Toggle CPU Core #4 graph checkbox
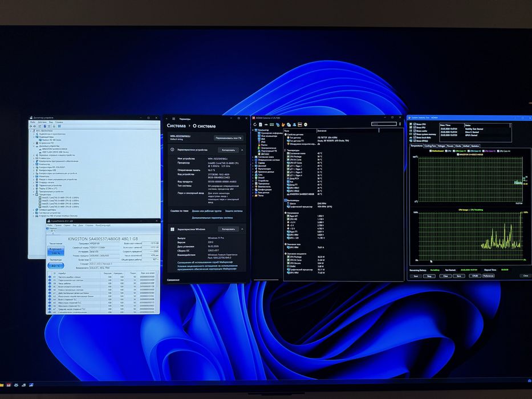Screen dimensions: 532x399 [498, 151]
